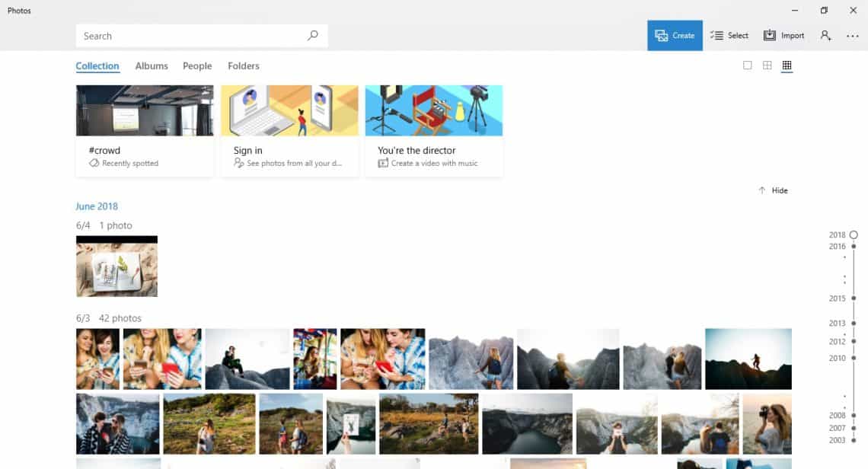868x469 pixels.
Task: Click the June 2018 heading link
Action: [x=97, y=206]
